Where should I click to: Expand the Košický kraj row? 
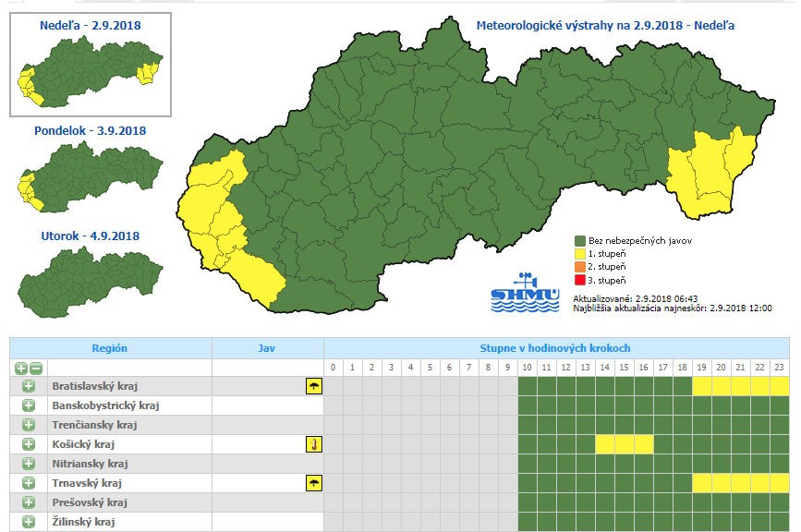[29, 444]
